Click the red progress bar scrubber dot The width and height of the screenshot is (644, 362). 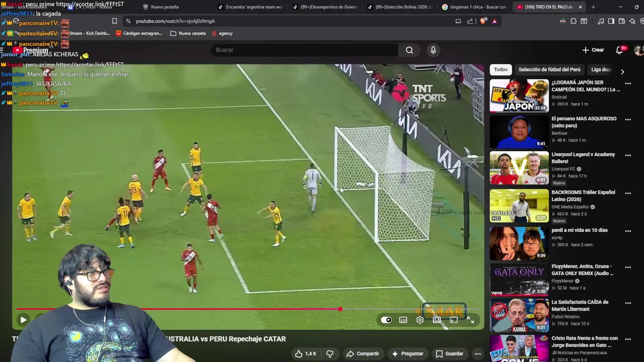(340, 309)
